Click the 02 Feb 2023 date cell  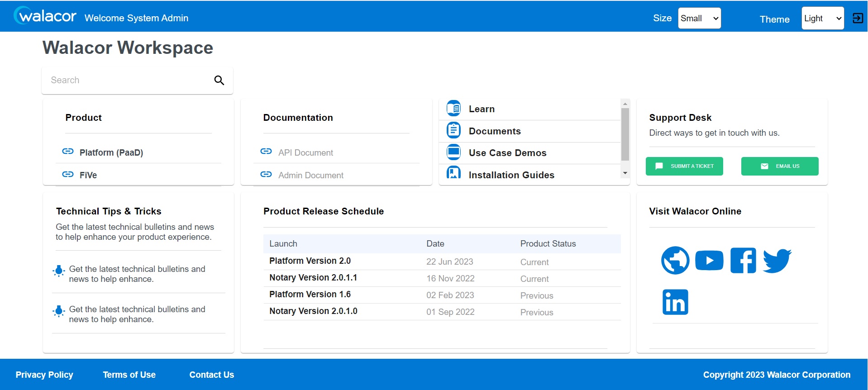(450, 295)
